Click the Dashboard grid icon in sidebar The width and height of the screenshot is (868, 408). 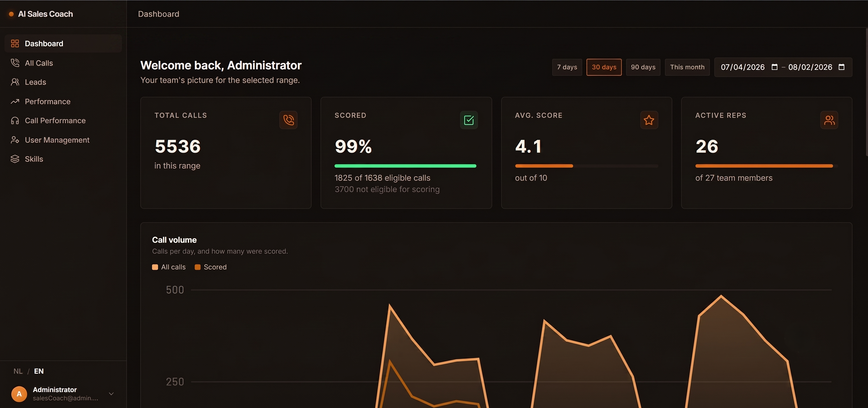[x=15, y=43]
